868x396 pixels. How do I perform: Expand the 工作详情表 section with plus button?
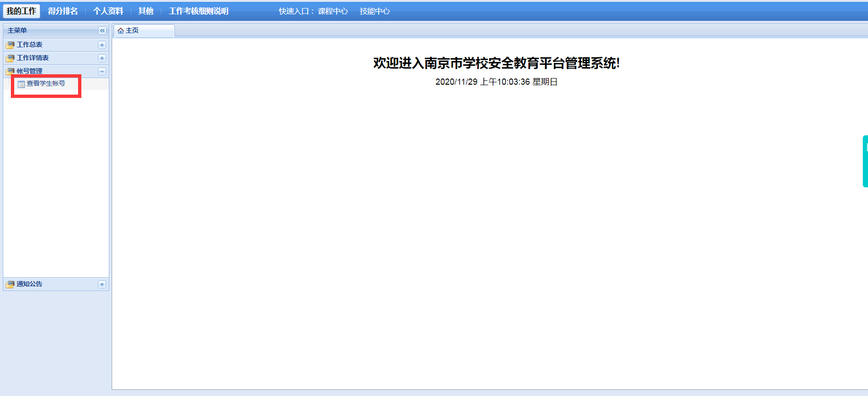[102, 58]
